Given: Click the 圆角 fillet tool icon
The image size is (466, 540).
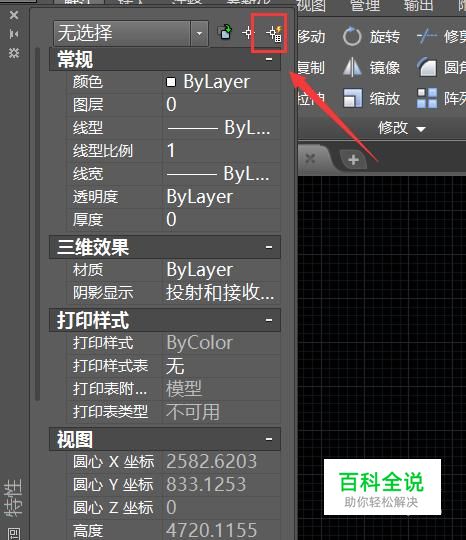Looking at the screenshot, I should (427, 67).
